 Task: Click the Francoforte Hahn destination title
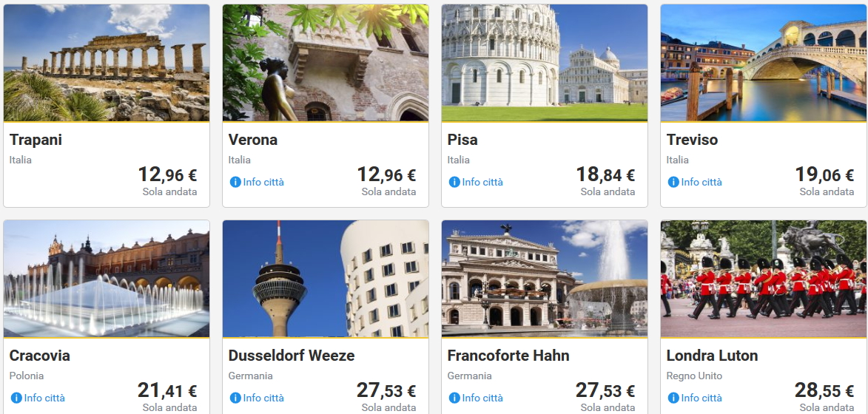click(x=508, y=356)
